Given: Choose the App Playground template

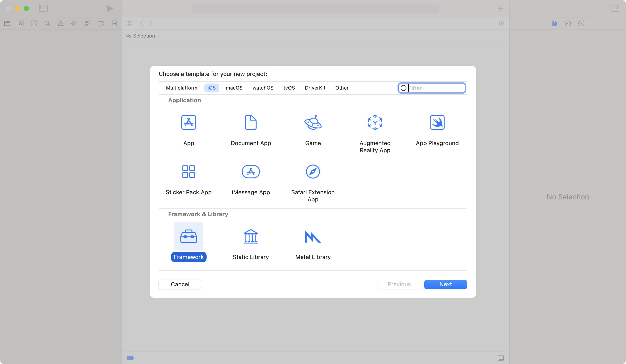Looking at the screenshot, I should point(437,122).
